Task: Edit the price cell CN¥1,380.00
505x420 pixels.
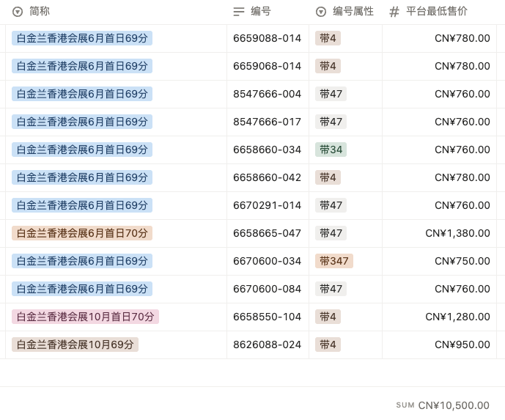Action: point(457,233)
